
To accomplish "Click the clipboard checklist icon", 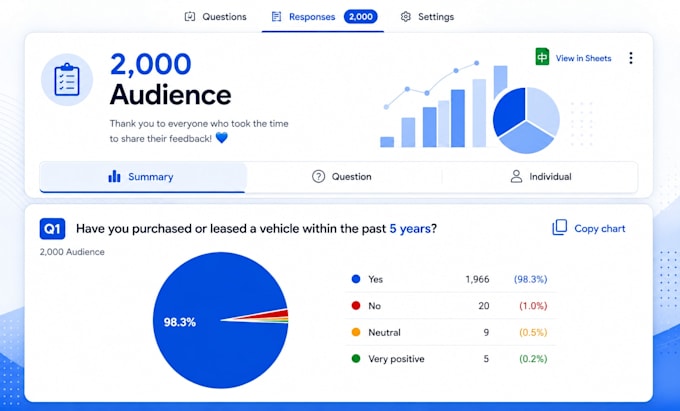I will [x=67, y=79].
